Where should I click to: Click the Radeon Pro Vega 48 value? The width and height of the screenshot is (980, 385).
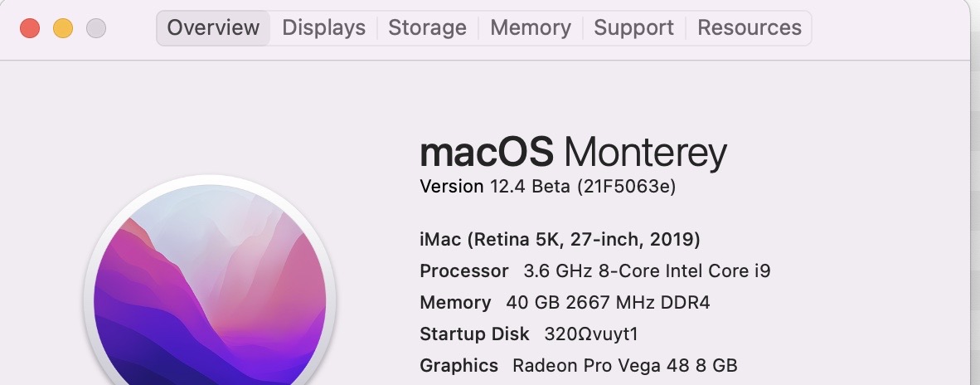tap(624, 366)
